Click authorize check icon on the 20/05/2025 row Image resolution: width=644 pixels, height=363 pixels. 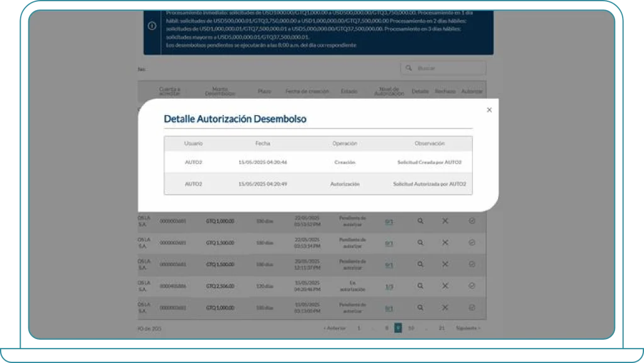(472, 264)
